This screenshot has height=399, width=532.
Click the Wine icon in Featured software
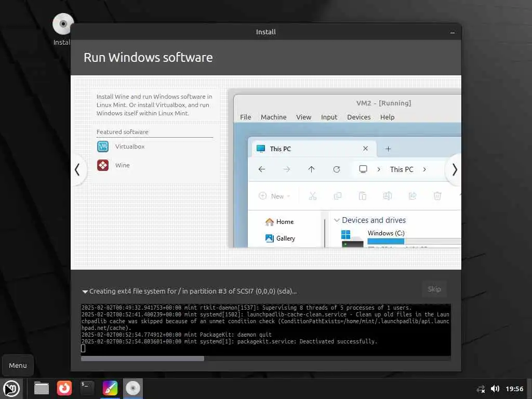point(103,165)
